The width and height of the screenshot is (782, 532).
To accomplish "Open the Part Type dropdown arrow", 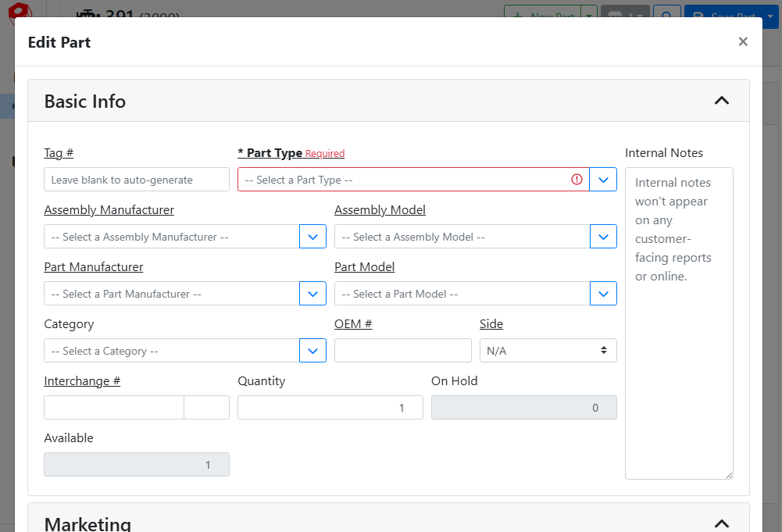I will click(x=603, y=180).
